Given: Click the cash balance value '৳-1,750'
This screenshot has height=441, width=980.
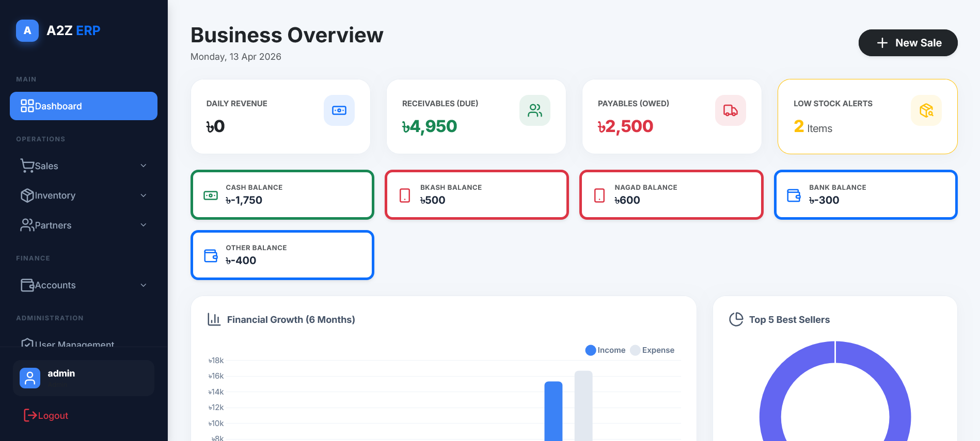Looking at the screenshot, I should pyautogui.click(x=244, y=200).
